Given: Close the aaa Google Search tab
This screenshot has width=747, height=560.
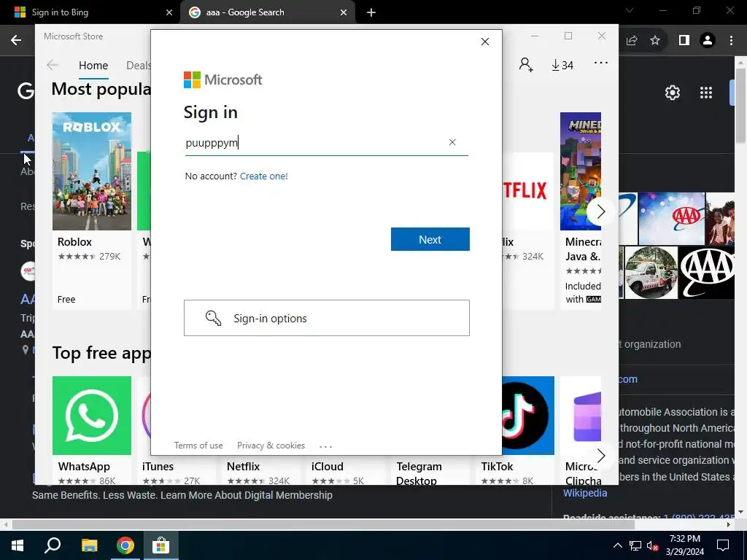Looking at the screenshot, I should coord(344,12).
